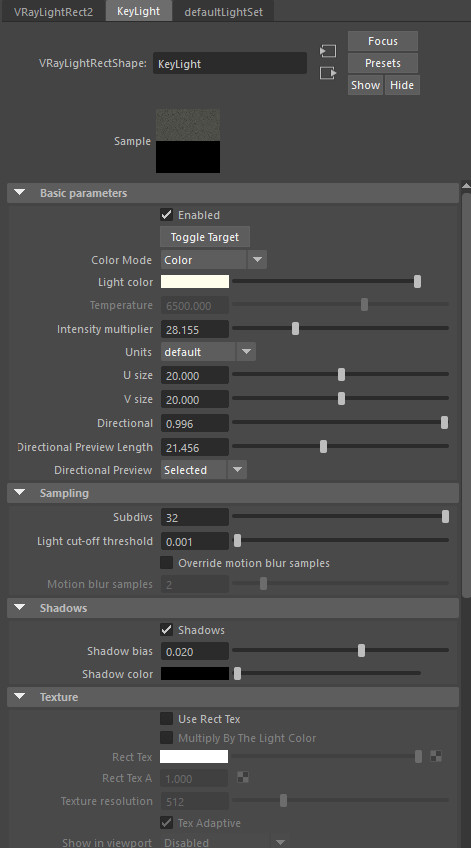Click the Rect Tex white color swatch

(x=194, y=756)
